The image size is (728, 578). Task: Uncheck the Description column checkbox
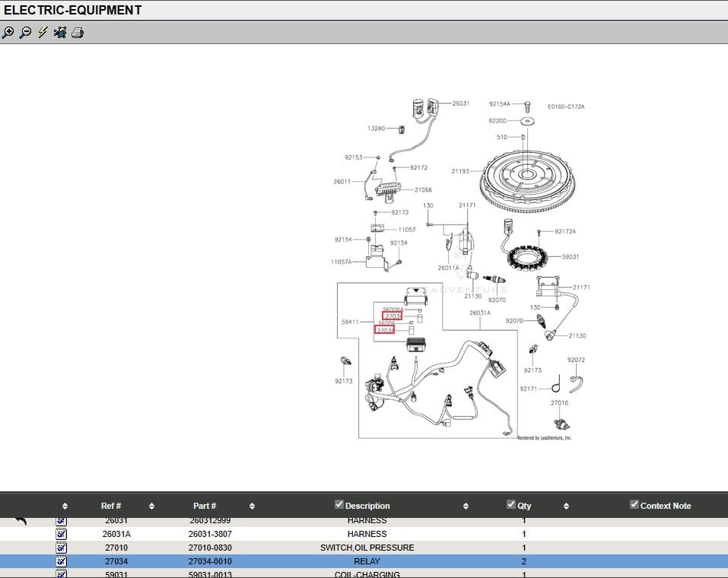click(x=339, y=504)
